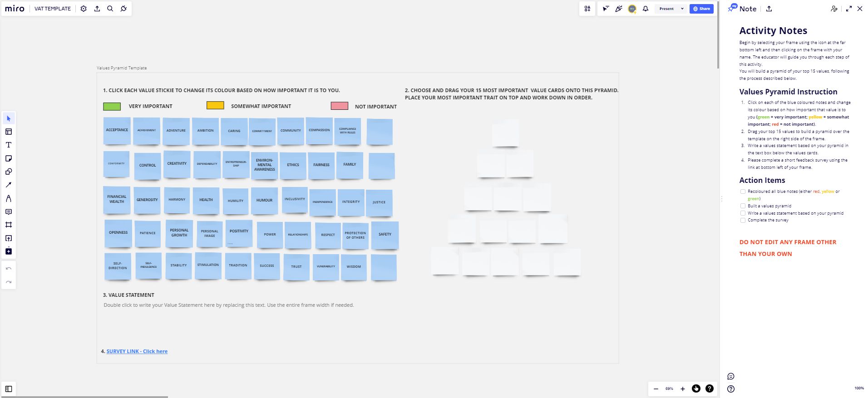Open notifications bell
The height and width of the screenshot is (398, 868).
tap(646, 9)
